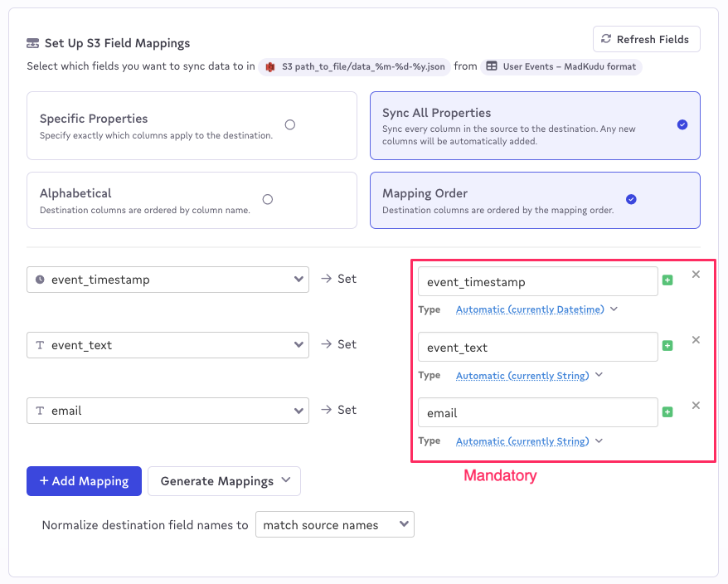Screen dimensions: 728x584
Task: Select the Specific Properties radio option
Action: [x=290, y=125]
